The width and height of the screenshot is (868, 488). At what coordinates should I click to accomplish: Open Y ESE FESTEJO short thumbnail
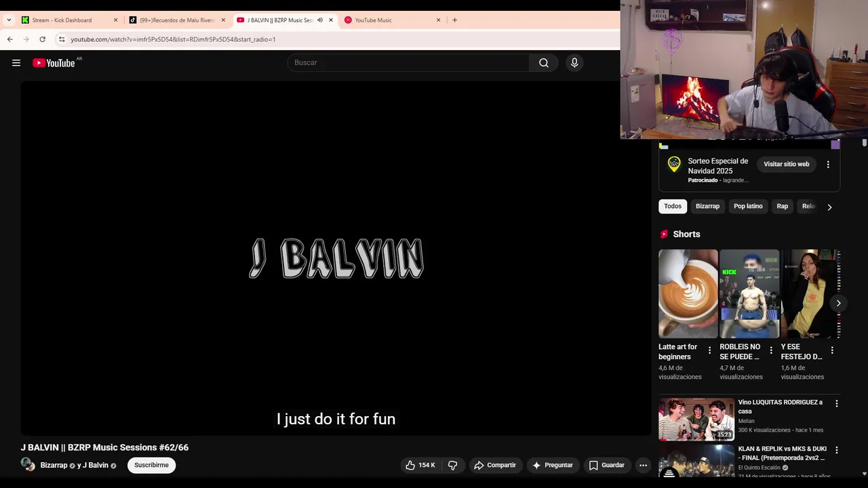[x=810, y=293]
